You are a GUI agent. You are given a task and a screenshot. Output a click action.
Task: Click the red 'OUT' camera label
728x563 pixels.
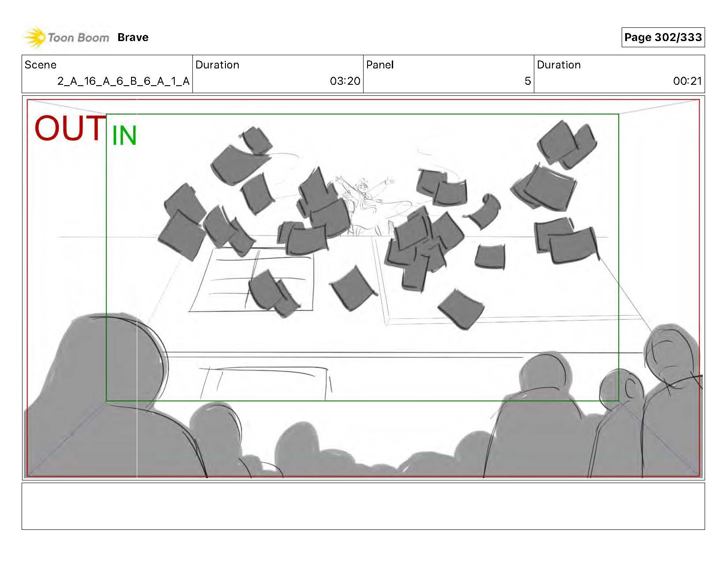click(69, 128)
